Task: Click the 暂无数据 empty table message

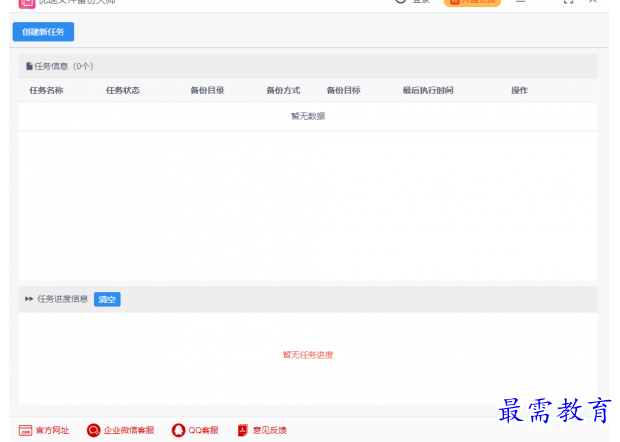Action: (308, 116)
